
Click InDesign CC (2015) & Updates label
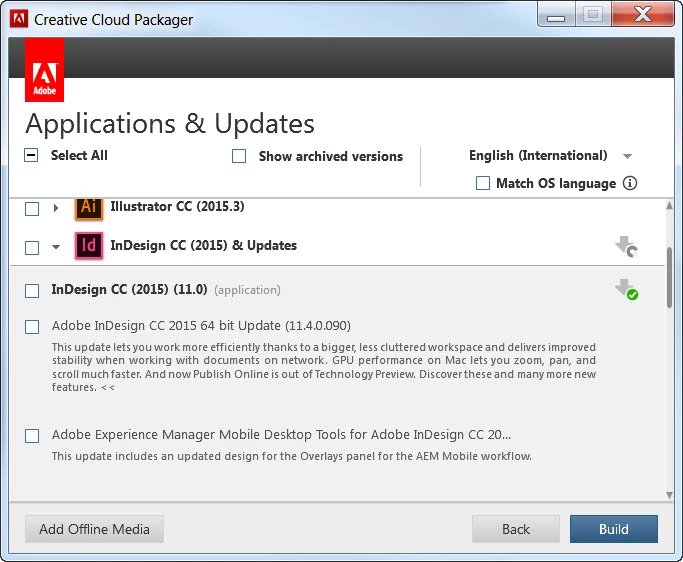point(203,245)
